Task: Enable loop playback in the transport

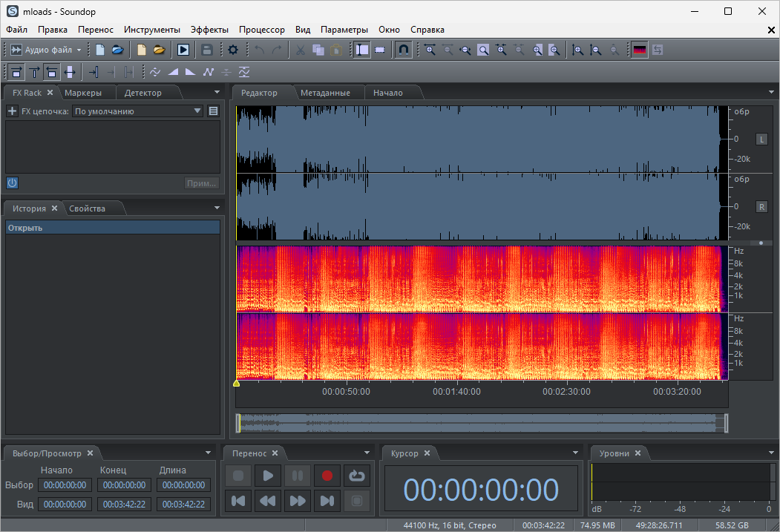Action: pyautogui.click(x=357, y=476)
